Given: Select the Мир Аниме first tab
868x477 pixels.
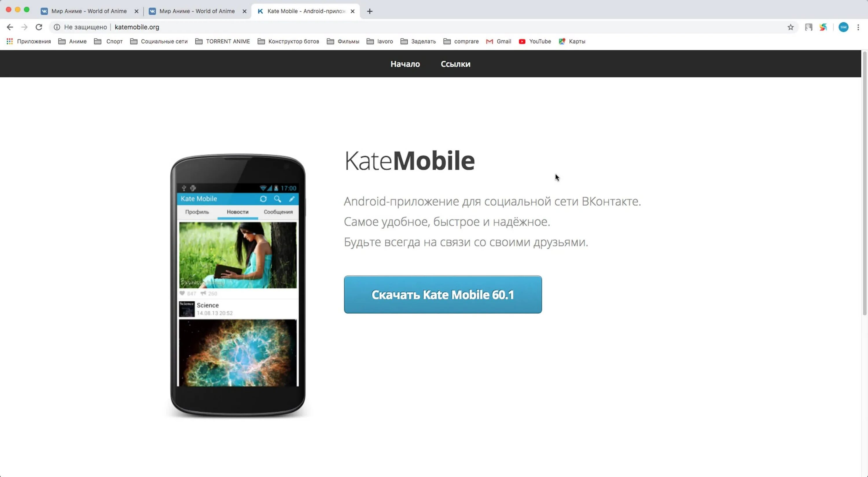Looking at the screenshot, I should [x=89, y=11].
